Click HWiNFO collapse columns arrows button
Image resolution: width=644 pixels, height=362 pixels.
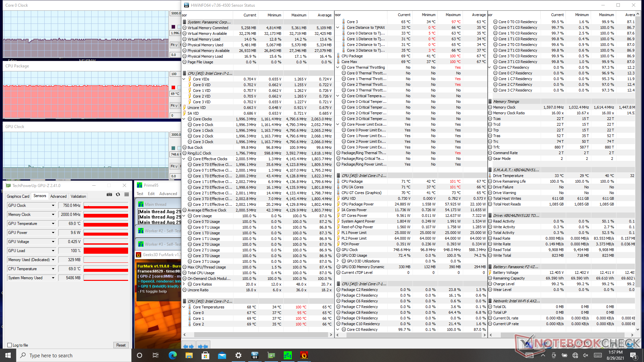pyautogui.click(x=203, y=346)
